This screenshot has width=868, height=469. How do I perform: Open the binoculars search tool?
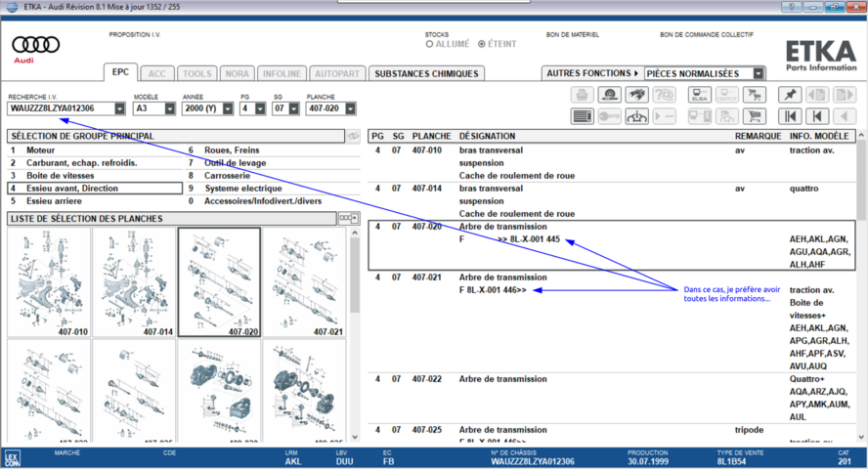636,95
